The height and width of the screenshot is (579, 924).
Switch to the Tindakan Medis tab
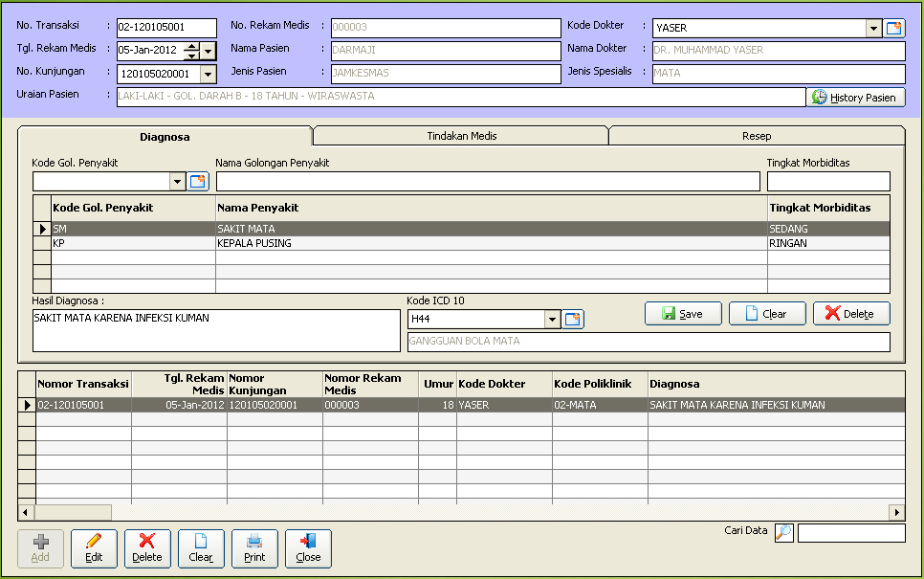[x=461, y=136]
